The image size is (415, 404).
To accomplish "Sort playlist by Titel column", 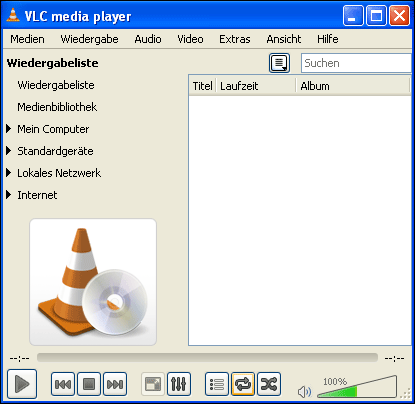I will pyautogui.click(x=203, y=86).
